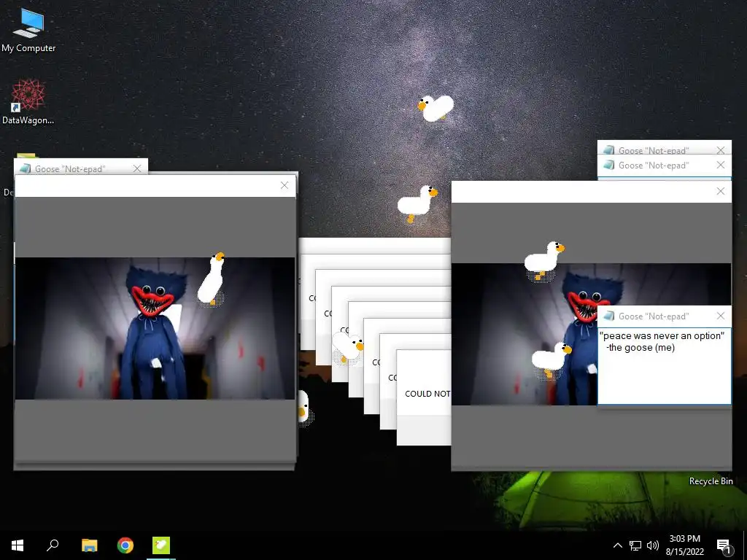Open the volume control tray icon
747x560 pixels.
click(x=653, y=545)
